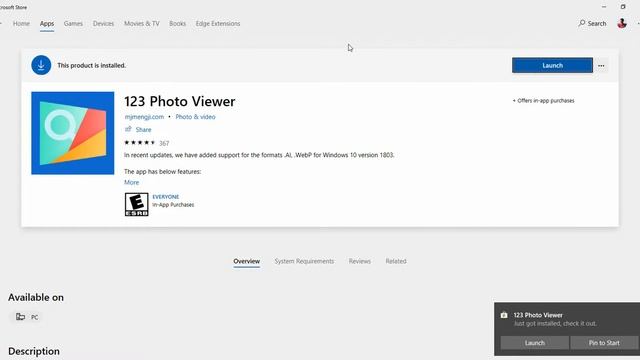Viewport: 640px width, 360px height.
Task: Open the more options ellipsis button
Action: click(601, 66)
